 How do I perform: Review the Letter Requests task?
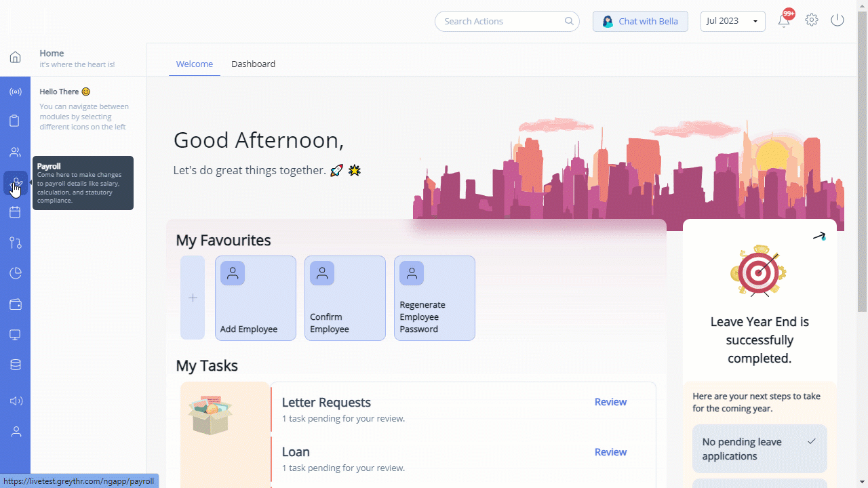(610, 402)
